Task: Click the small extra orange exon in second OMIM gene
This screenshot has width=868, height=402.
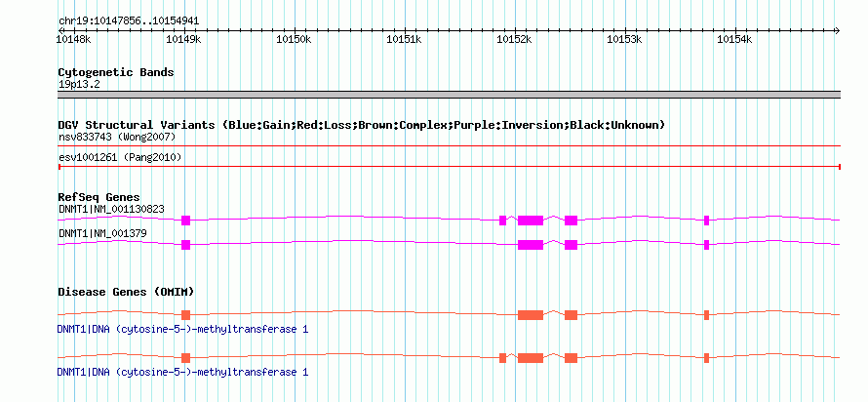Action: tap(502, 358)
